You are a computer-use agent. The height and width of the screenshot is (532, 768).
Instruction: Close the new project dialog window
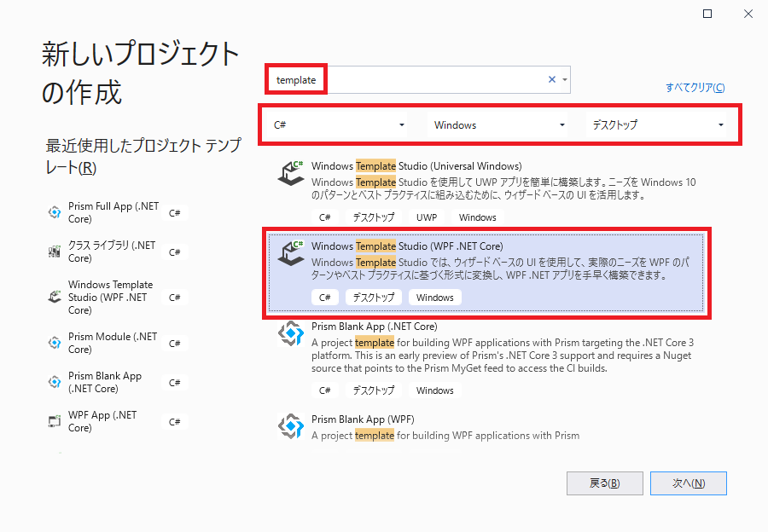point(748,14)
